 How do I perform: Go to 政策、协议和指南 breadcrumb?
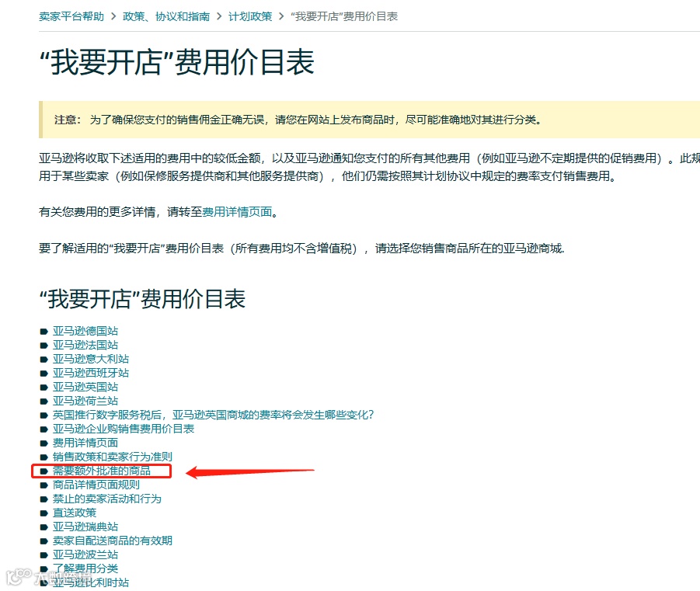(166, 16)
